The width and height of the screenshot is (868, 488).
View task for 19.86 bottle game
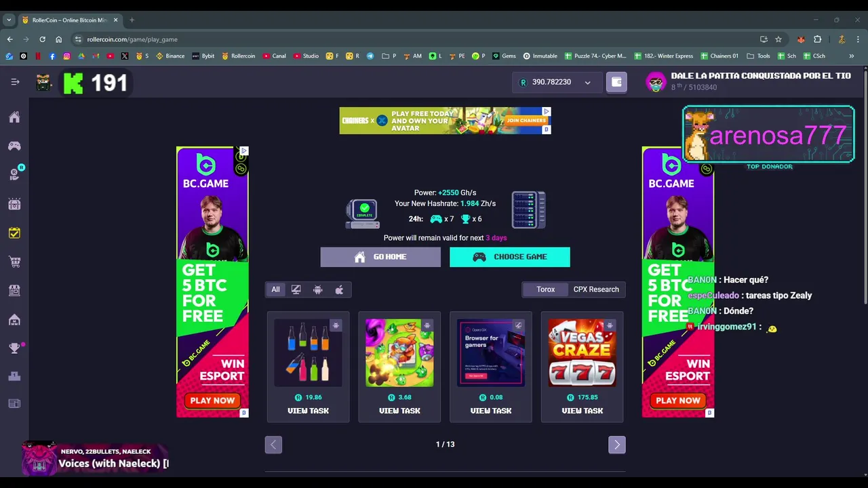tap(308, 411)
